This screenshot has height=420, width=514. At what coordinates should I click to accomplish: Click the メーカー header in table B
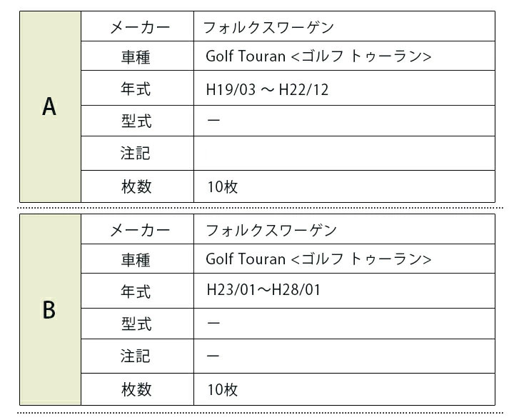click(x=139, y=230)
